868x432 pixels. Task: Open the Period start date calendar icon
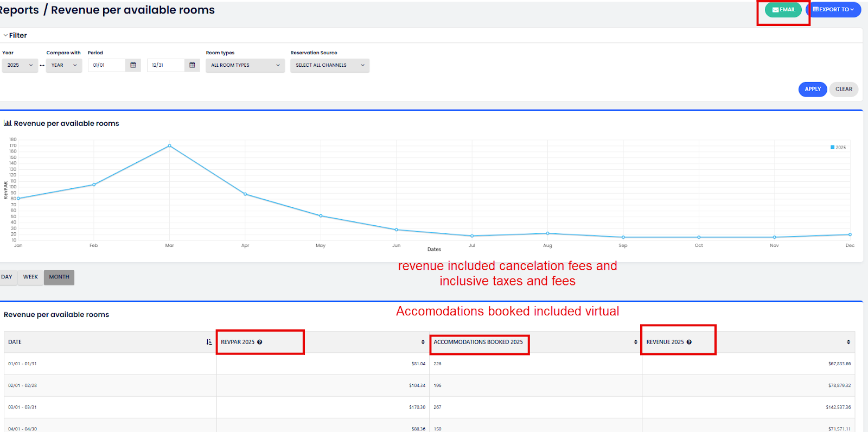[133, 65]
